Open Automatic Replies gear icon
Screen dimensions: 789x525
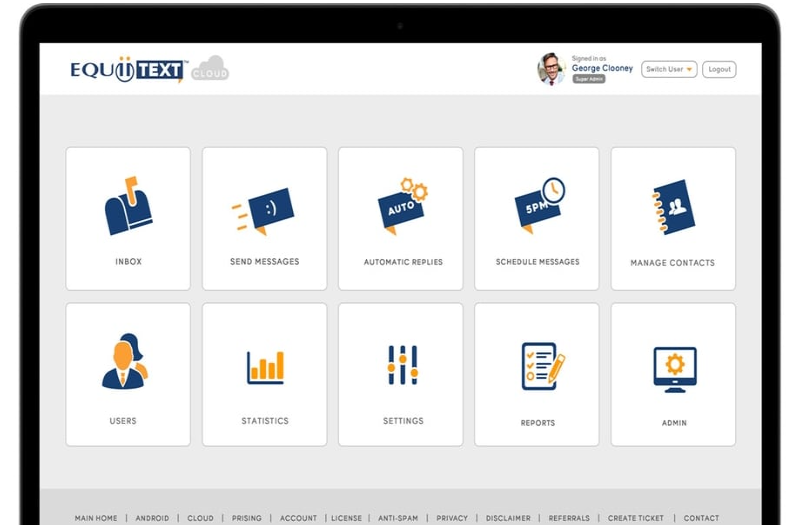(x=403, y=206)
